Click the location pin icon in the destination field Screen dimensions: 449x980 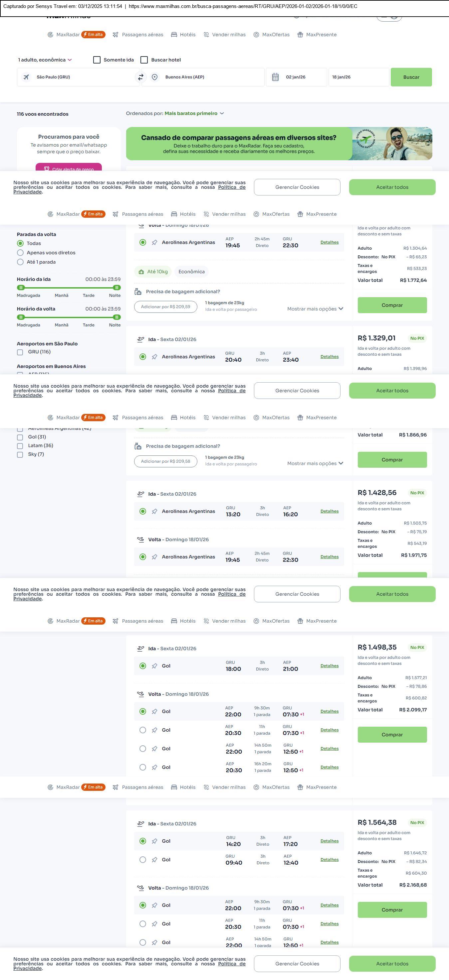pyautogui.click(x=155, y=77)
